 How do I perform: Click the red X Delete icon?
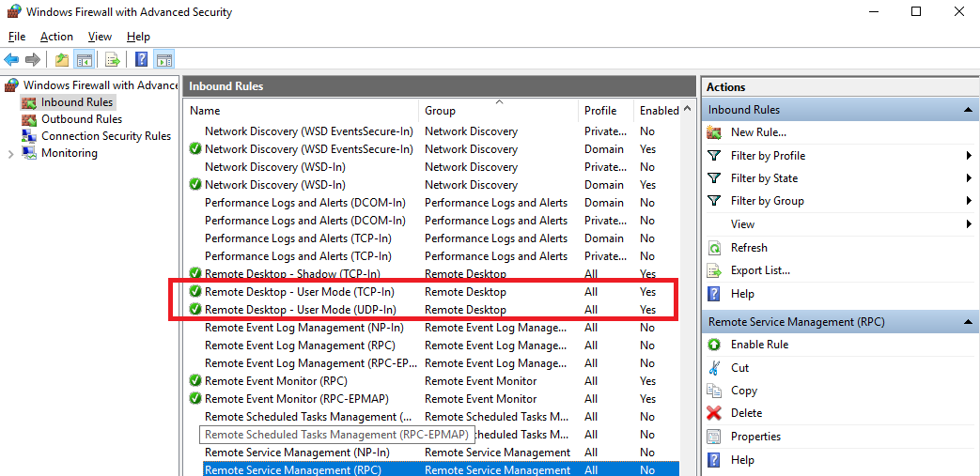714,413
